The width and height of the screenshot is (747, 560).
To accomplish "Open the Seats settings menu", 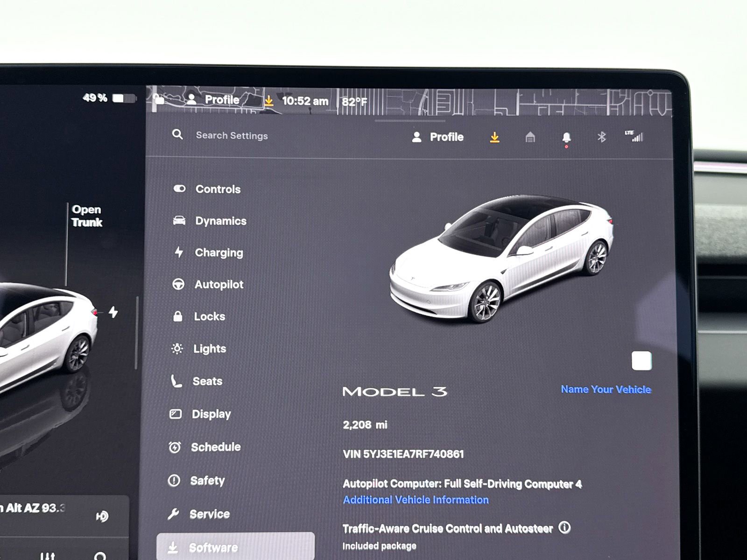I will tap(196, 381).
